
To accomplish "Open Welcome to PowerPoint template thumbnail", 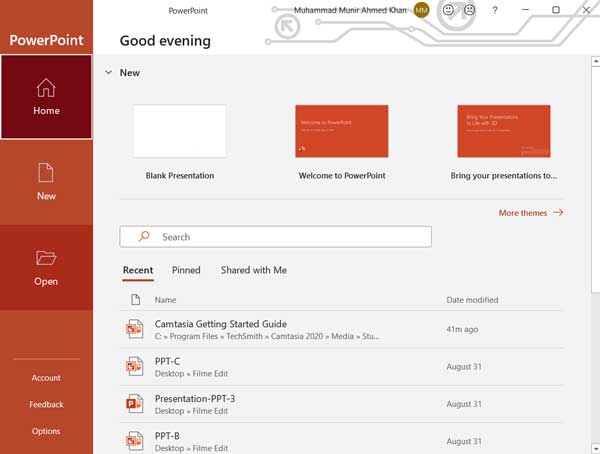I will (342, 131).
